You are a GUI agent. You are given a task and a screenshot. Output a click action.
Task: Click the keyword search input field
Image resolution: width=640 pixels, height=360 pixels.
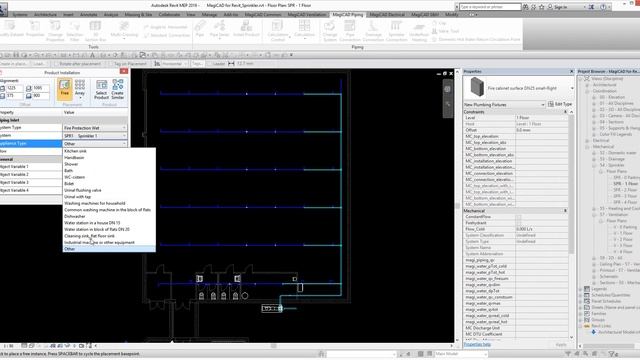click(490, 7)
